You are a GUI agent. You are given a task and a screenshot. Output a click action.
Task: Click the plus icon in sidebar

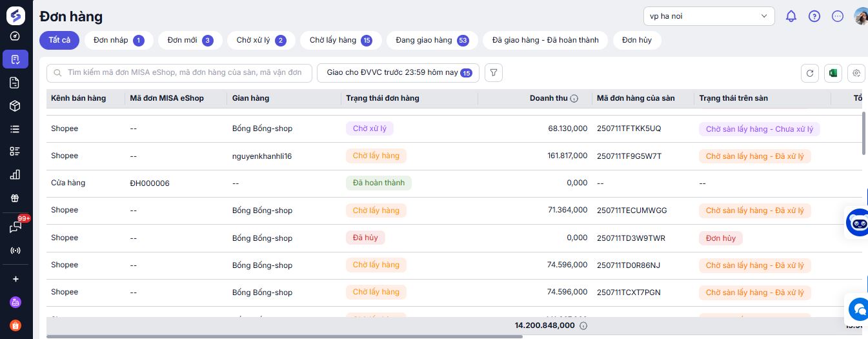click(15, 279)
